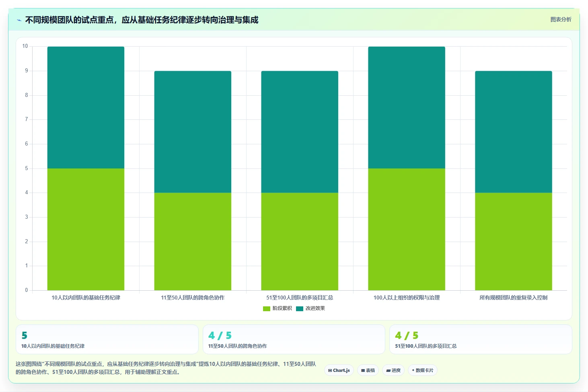Click the y-axis tick label 9
588x392 pixels.
(x=27, y=71)
